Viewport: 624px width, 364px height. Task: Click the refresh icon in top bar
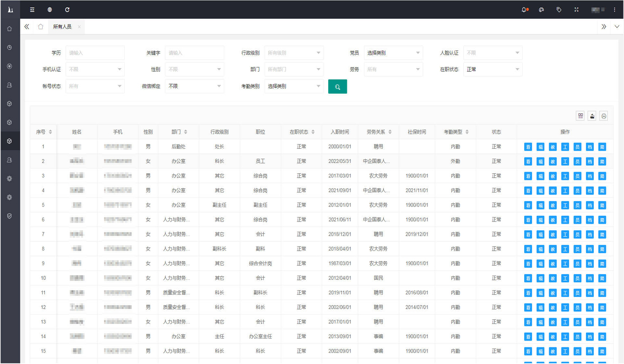(x=67, y=9)
